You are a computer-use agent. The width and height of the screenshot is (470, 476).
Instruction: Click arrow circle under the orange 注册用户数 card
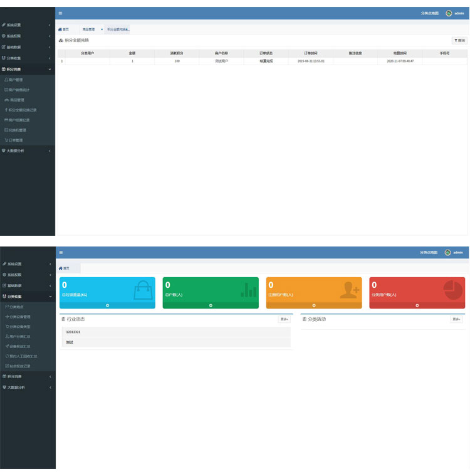coord(314,305)
